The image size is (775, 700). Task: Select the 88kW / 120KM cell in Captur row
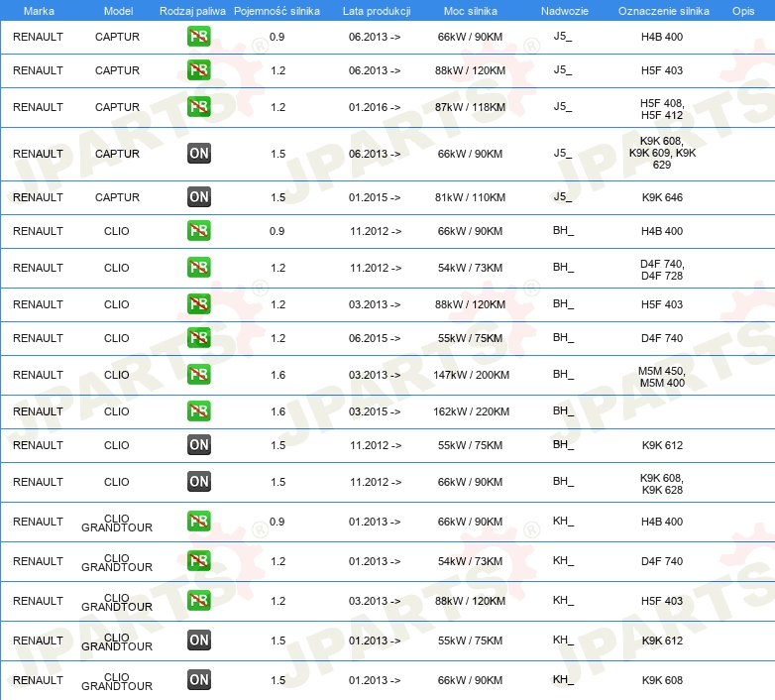click(470, 70)
